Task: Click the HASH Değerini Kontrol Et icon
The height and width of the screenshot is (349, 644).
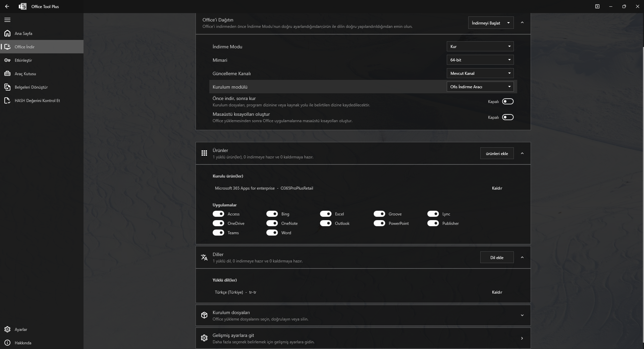Action: click(7, 100)
